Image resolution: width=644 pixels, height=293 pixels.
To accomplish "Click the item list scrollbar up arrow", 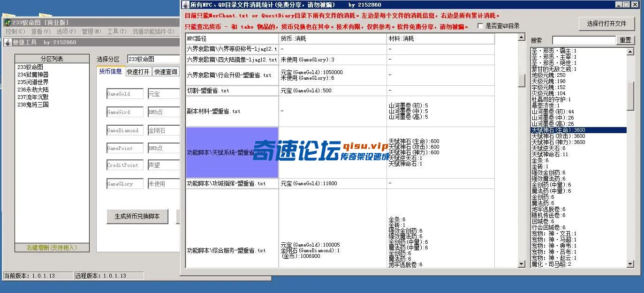I will 630,52.
